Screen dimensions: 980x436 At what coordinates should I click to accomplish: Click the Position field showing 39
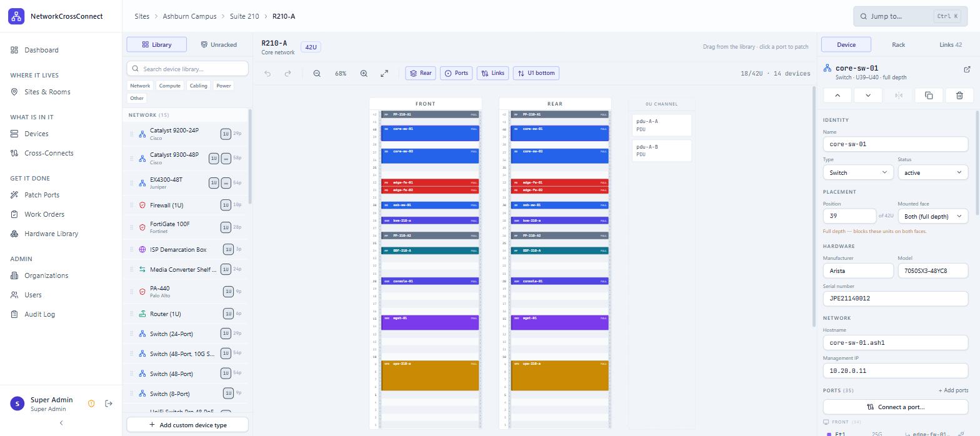point(849,216)
